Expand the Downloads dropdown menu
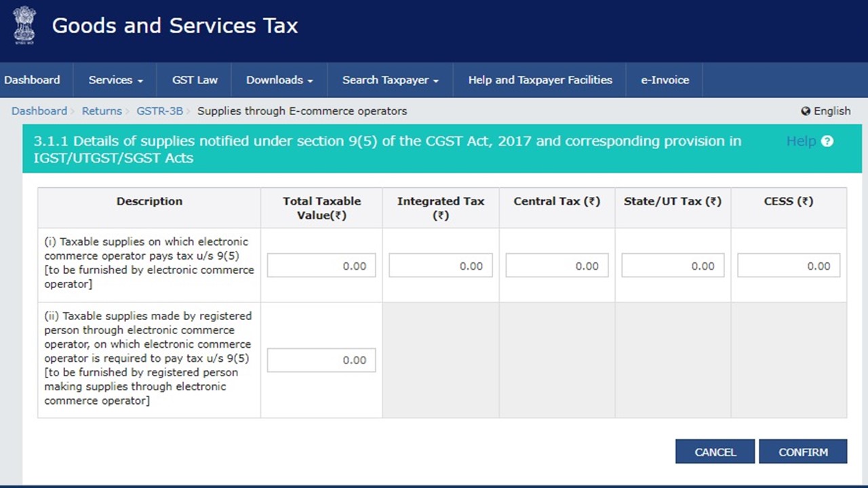868x488 pixels. (279, 80)
